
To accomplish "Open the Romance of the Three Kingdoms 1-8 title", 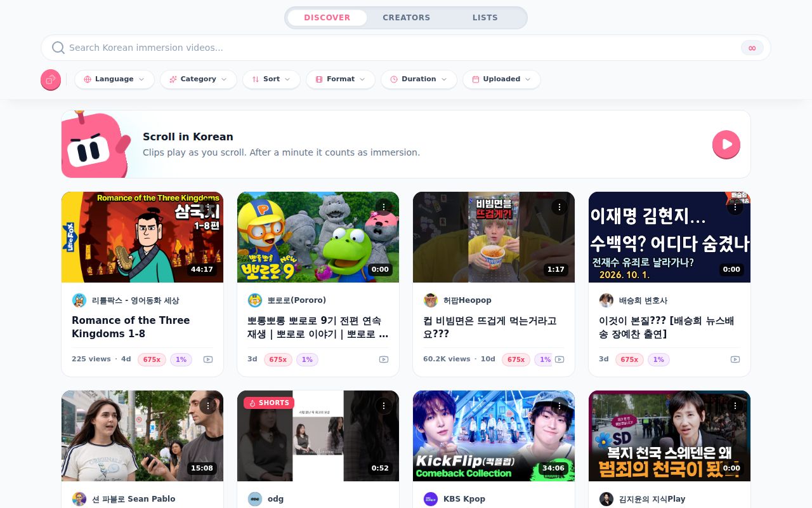I will [x=131, y=327].
